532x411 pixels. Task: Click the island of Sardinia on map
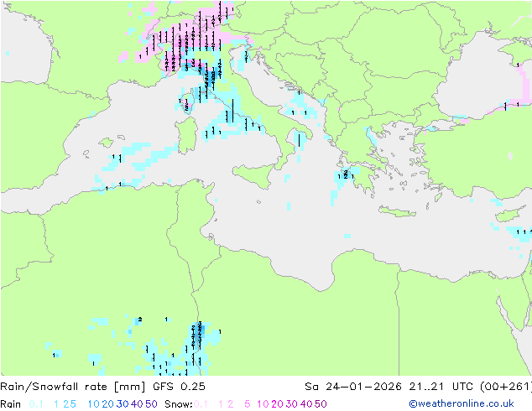tap(186, 135)
